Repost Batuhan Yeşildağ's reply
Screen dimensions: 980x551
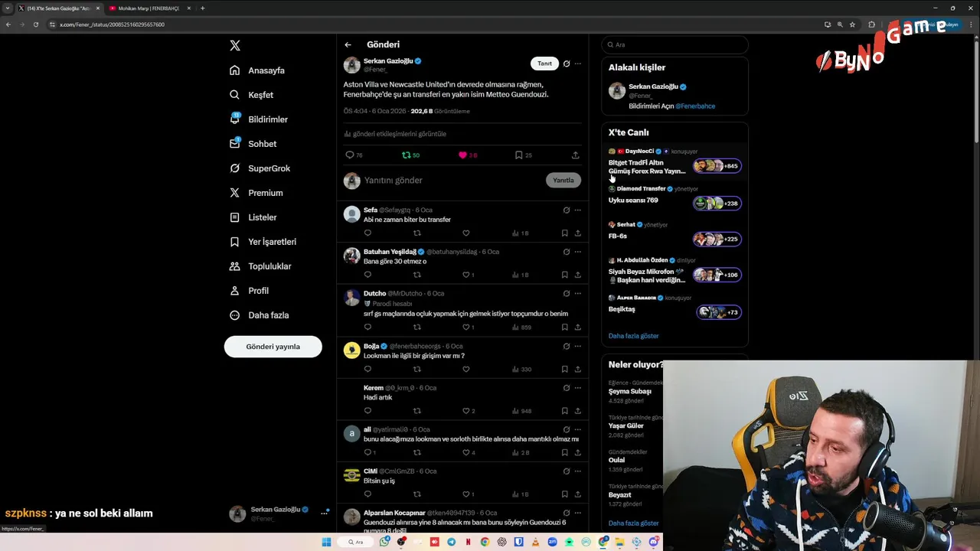coord(417,275)
